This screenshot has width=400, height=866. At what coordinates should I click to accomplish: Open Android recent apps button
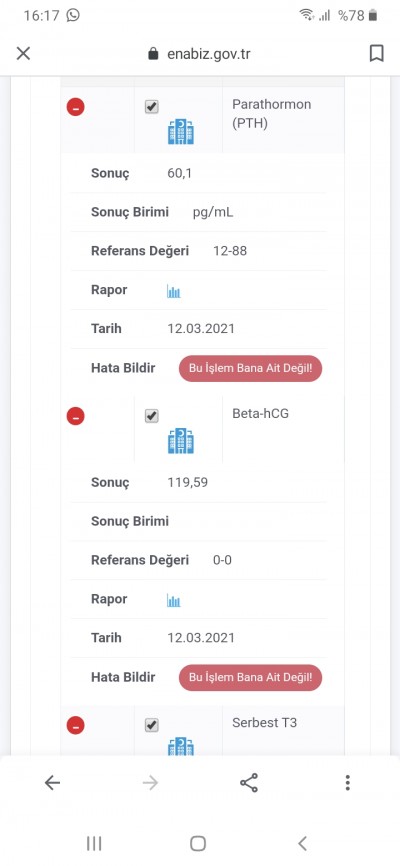click(94, 843)
